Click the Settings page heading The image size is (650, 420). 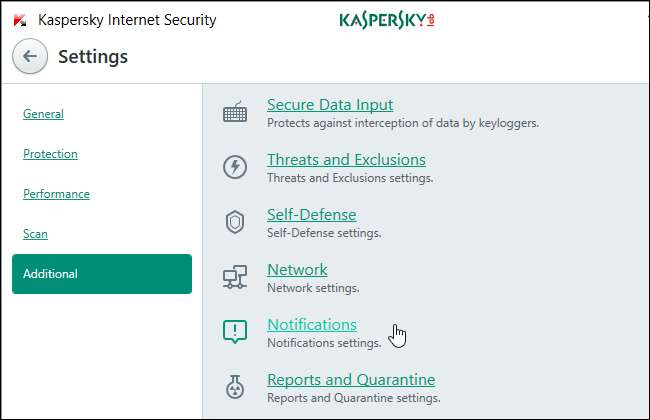tap(93, 56)
